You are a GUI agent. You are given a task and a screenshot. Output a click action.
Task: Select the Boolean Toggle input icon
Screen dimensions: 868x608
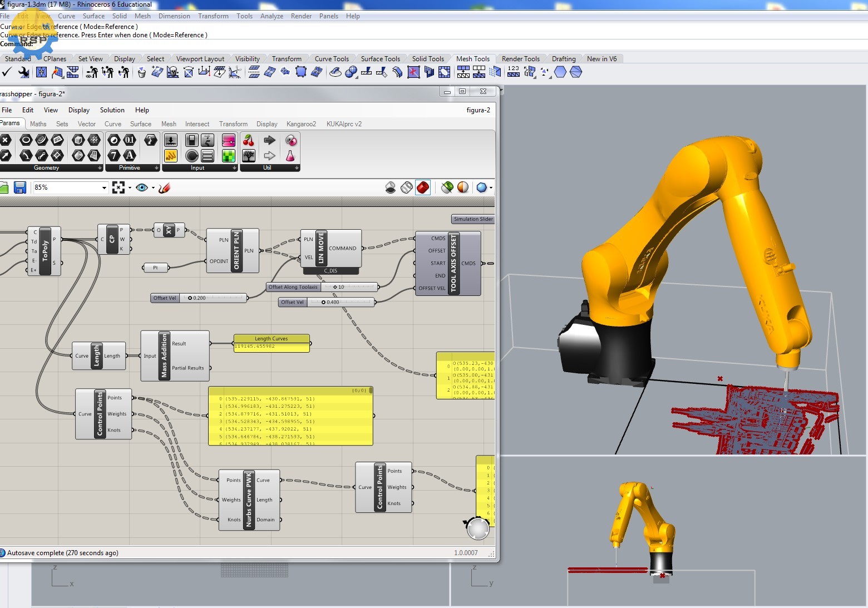point(191,140)
